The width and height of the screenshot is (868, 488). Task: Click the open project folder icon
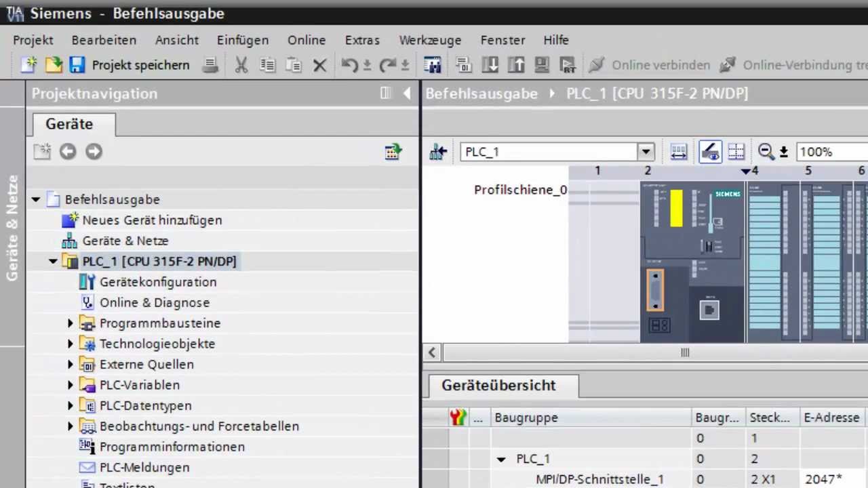pyautogui.click(x=54, y=65)
